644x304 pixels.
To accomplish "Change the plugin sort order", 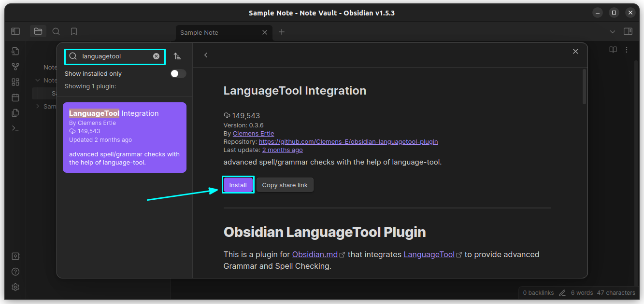I will tap(177, 56).
